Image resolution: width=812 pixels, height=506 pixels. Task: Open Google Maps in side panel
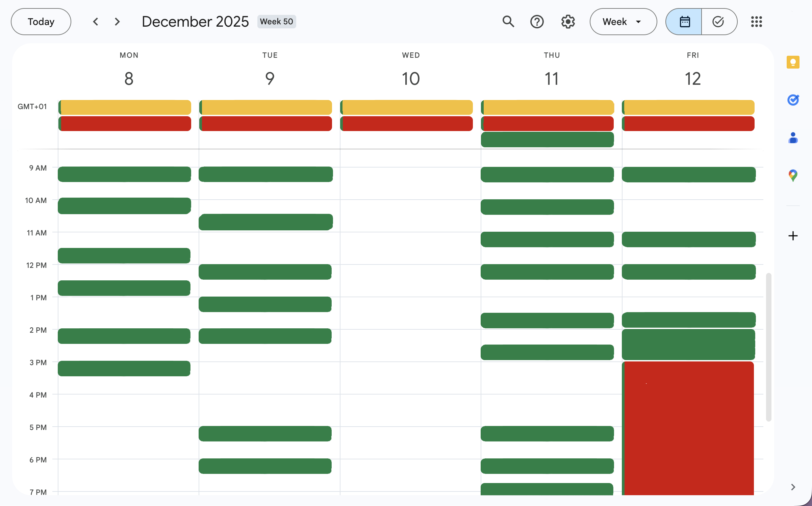point(793,175)
